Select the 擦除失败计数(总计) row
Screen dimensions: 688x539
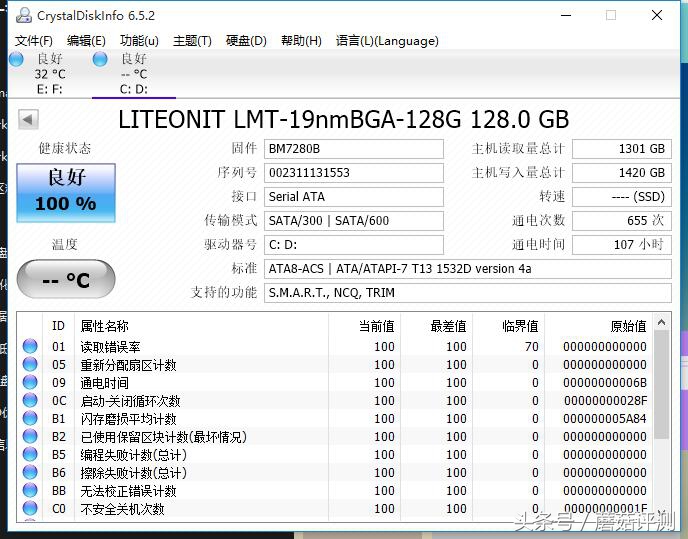pos(335,472)
